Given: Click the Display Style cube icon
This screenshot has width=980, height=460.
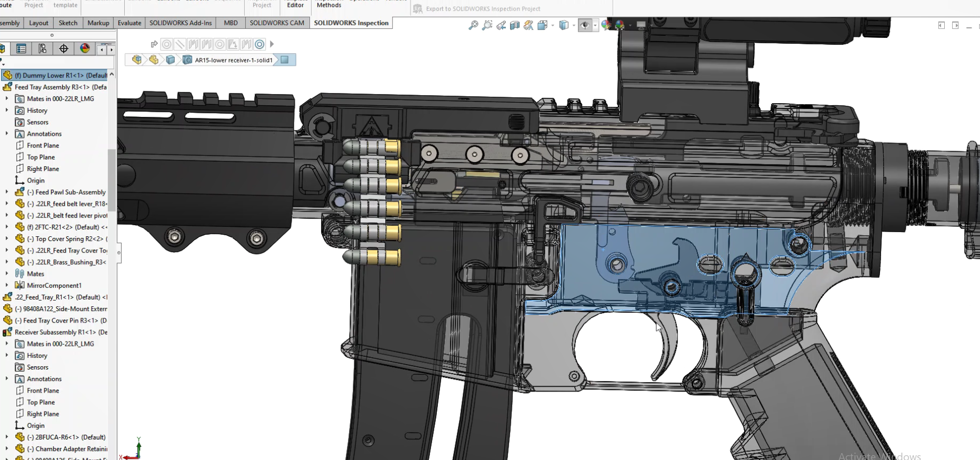Looking at the screenshot, I should (x=564, y=25).
